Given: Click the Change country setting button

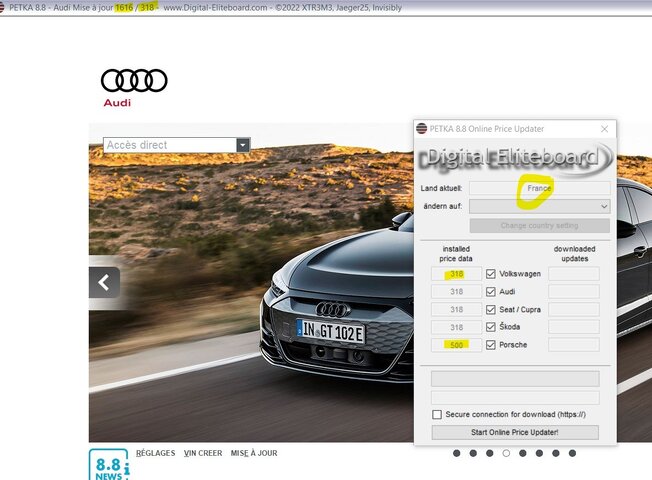Looking at the screenshot, I should click(540, 225).
